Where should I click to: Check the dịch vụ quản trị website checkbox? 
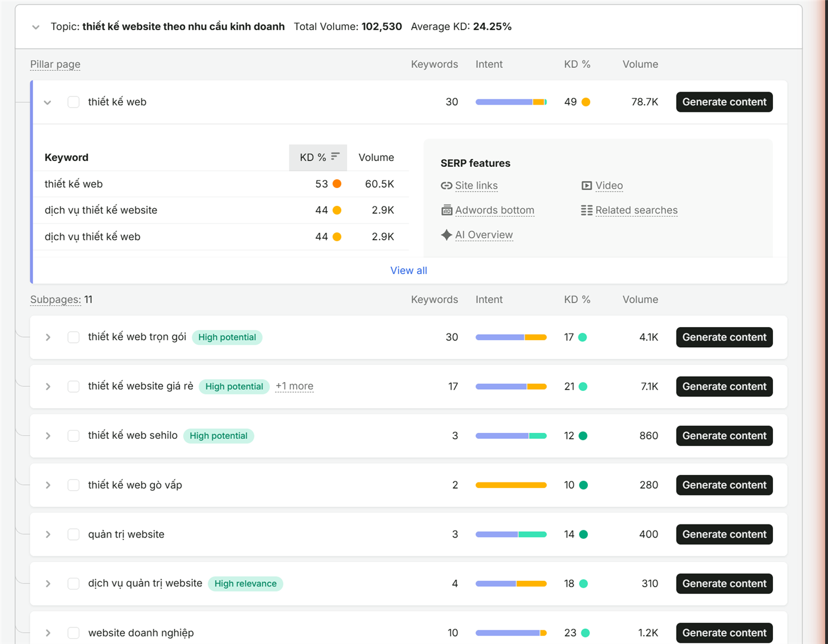pos(73,584)
